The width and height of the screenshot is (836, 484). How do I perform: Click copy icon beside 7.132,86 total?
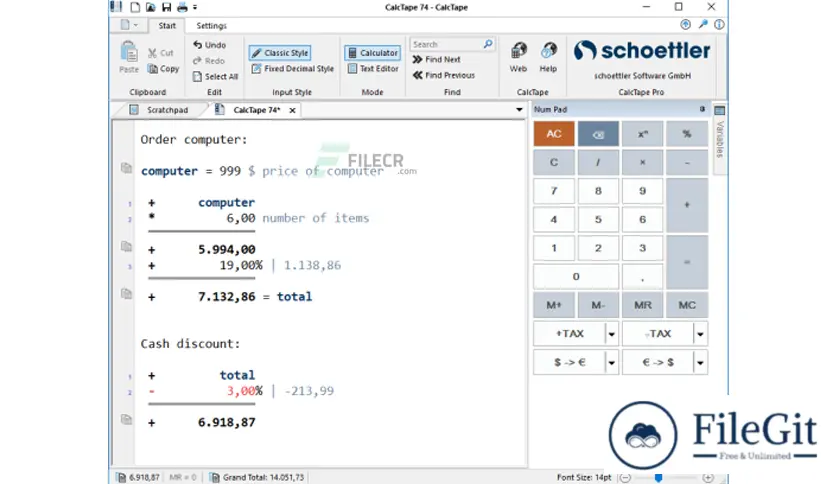[126, 294]
